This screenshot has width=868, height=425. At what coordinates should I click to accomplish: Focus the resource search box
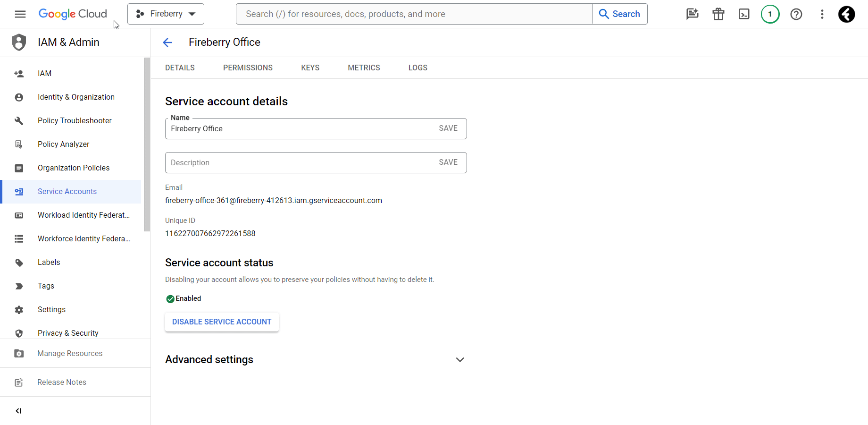coord(414,14)
